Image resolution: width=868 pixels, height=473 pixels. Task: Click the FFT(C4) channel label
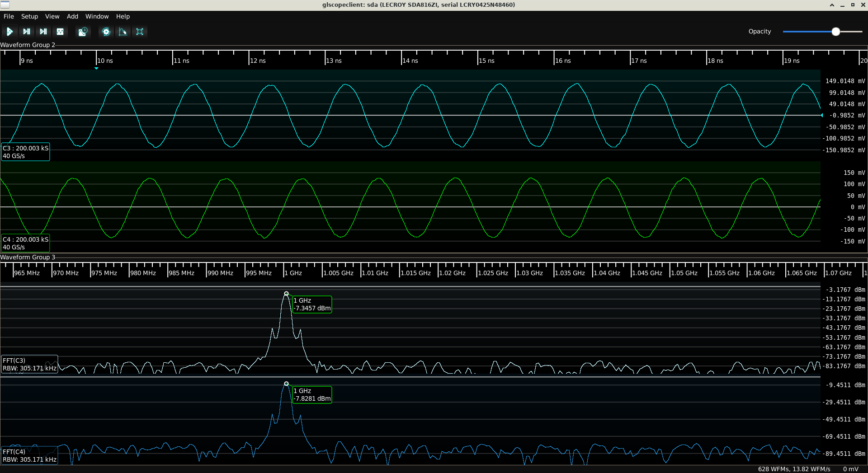29,455
